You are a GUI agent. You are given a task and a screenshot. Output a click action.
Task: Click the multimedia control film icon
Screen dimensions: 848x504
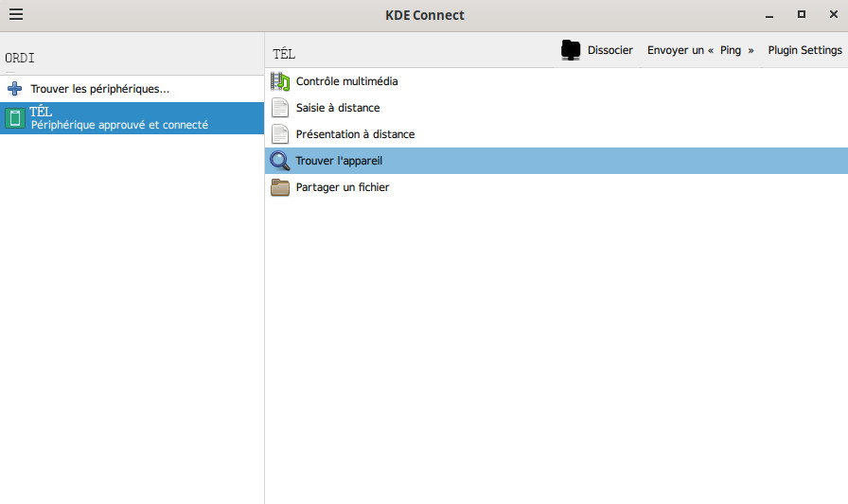pos(280,81)
